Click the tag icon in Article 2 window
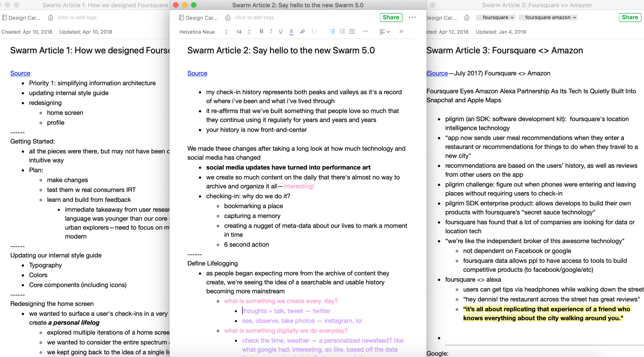The width and height of the screenshot is (644, 357). click(227, 18)
